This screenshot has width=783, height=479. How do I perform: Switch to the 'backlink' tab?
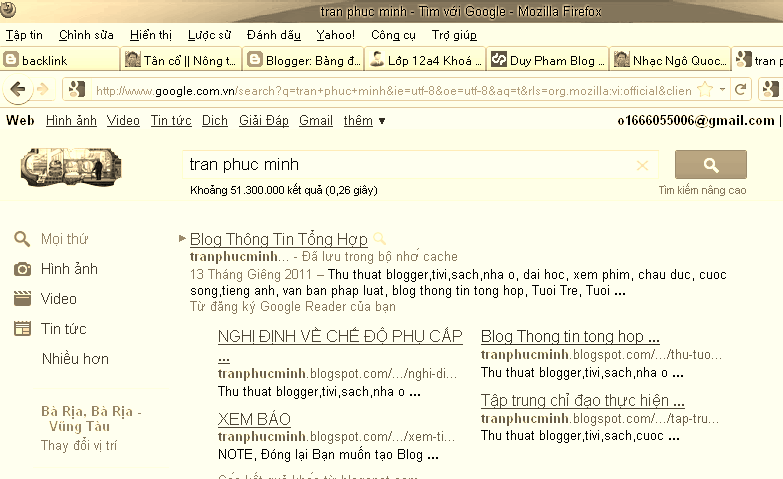click(x=60, y=60)
